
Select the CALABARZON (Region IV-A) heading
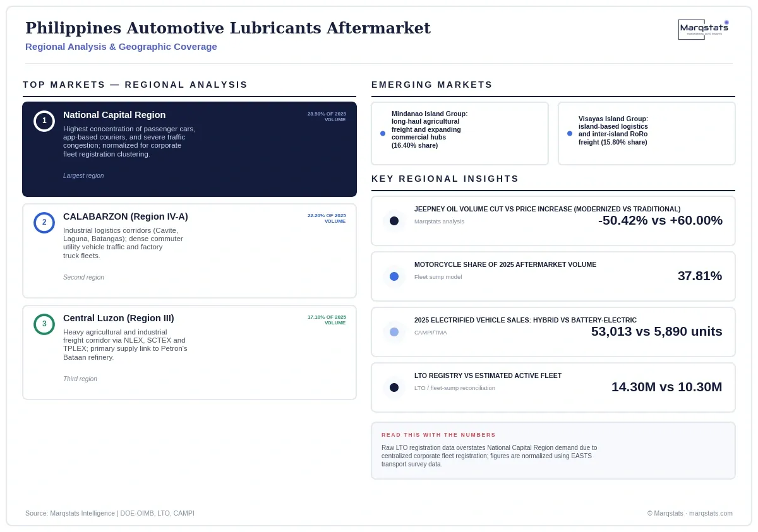pyautogui.click(x=126, y=216)
